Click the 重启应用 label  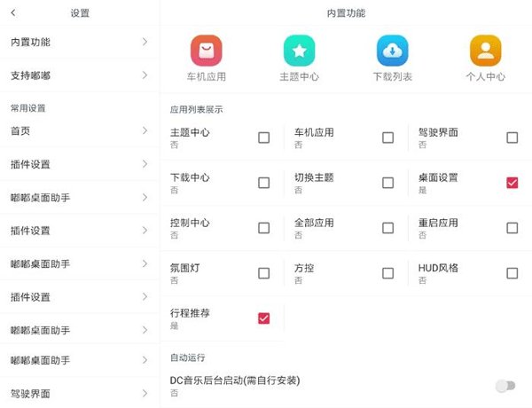438,223
